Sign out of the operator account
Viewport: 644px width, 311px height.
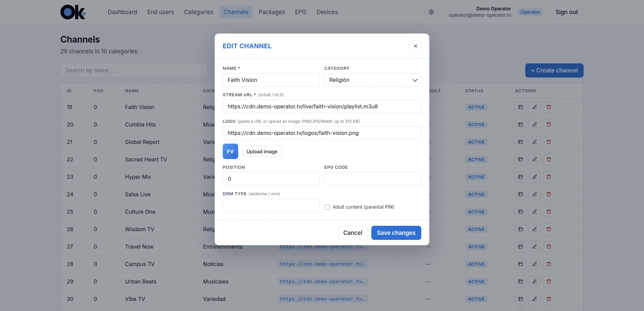coord(567,12)
